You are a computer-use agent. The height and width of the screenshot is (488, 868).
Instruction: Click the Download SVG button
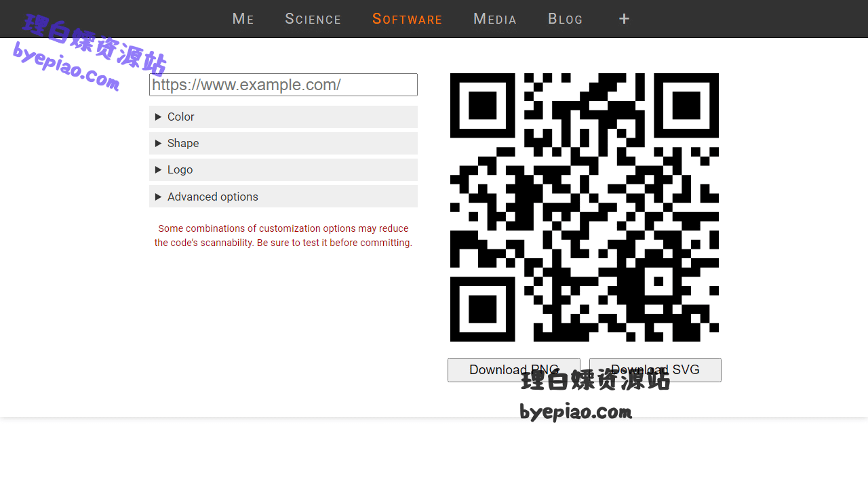click(x=655, y=370)
